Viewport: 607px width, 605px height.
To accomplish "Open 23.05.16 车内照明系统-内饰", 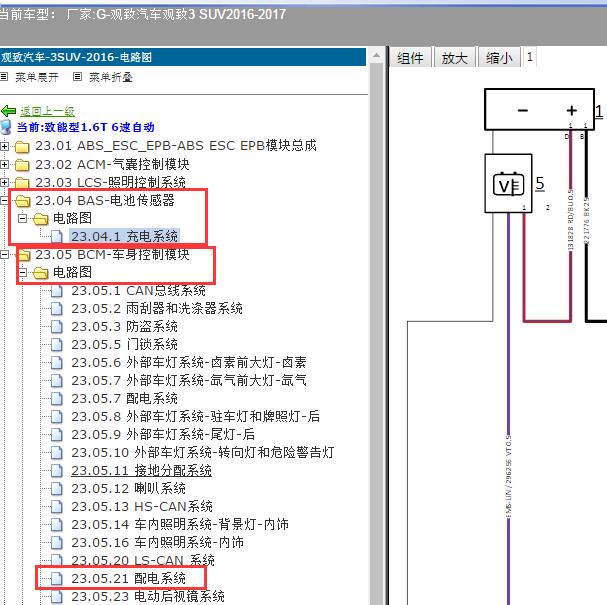I will [x=158, y=542].
